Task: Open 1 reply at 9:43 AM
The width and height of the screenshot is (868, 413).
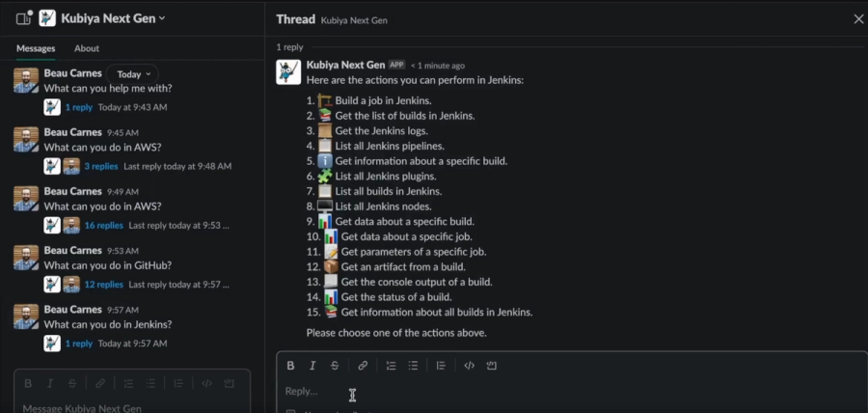Action: (79, 107)
